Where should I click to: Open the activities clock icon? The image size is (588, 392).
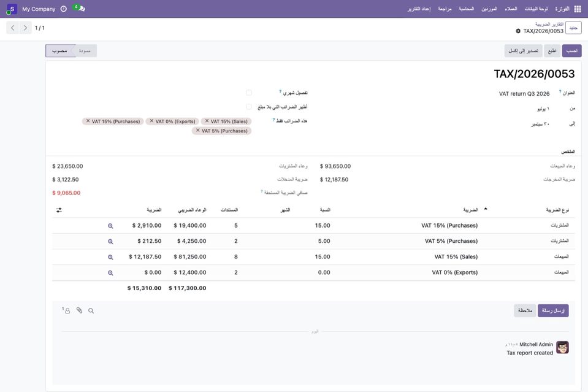coord(64,9)
